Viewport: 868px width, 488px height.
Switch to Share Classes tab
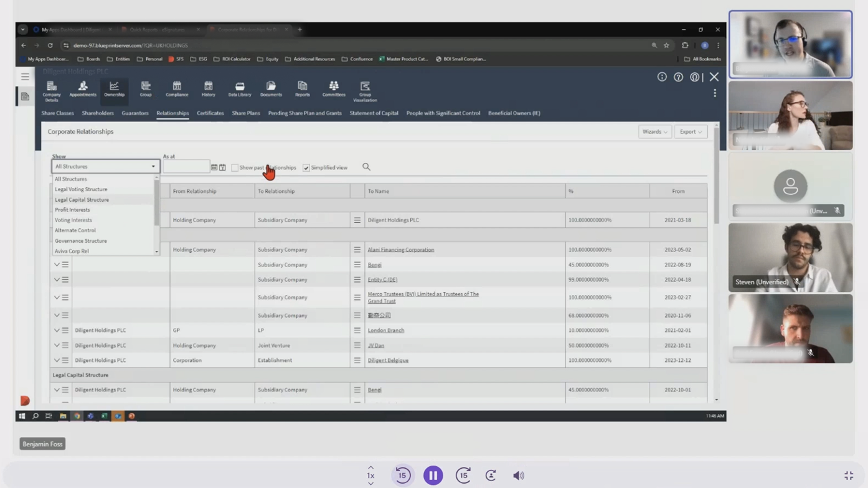point(57,113)
